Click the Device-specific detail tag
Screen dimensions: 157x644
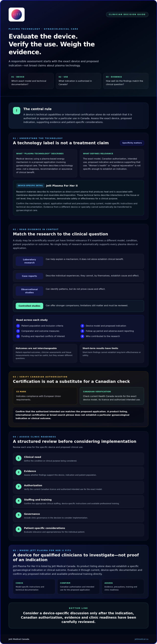point(30,186)
